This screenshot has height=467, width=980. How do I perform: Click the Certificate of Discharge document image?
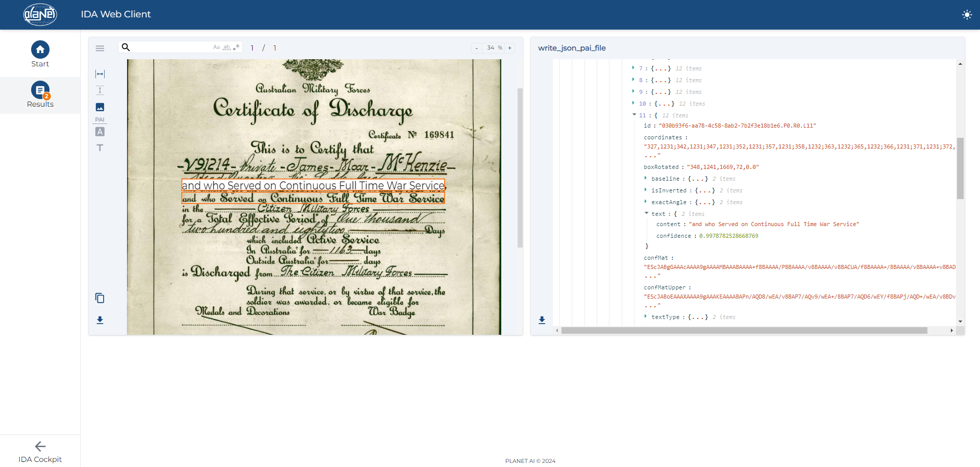click(x=314, y=197)
